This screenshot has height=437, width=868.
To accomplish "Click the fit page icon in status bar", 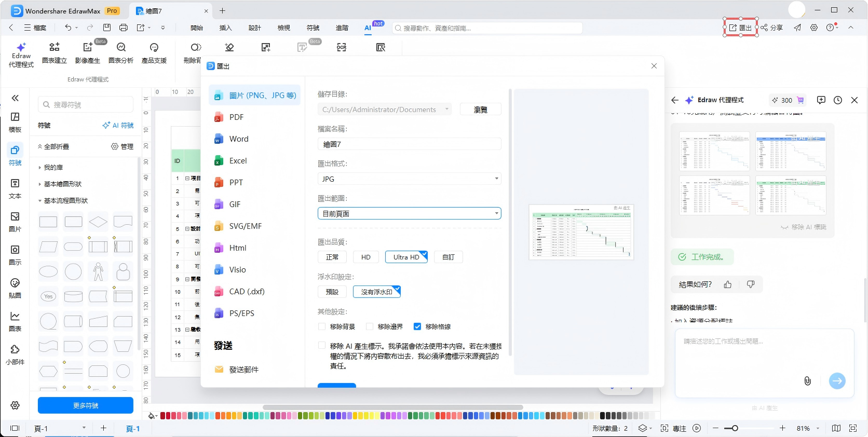I will pyautogui.click(x=853, y=428).
